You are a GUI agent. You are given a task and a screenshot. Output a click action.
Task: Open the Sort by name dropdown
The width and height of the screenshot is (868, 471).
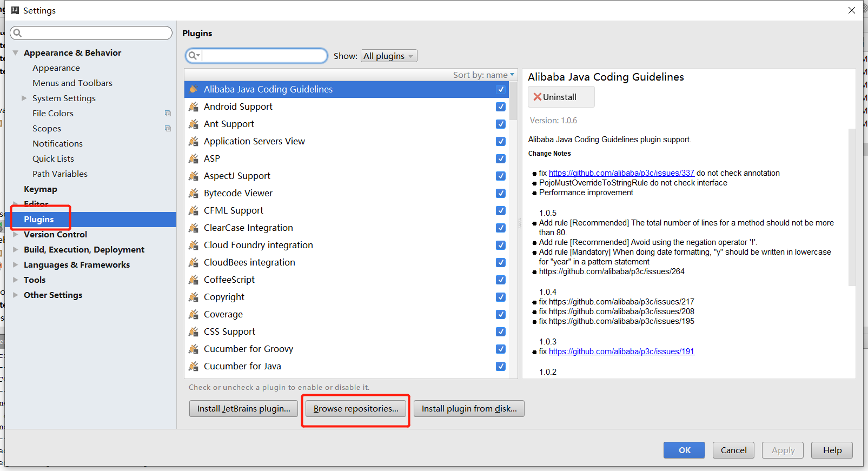click(x=483, y=75)
